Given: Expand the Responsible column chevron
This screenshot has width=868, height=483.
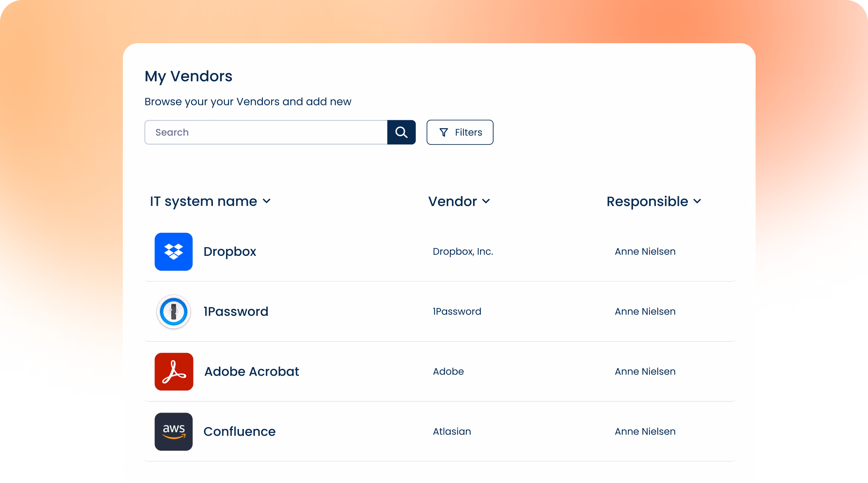Looking at the screenshot, I should tap(697, 201).
